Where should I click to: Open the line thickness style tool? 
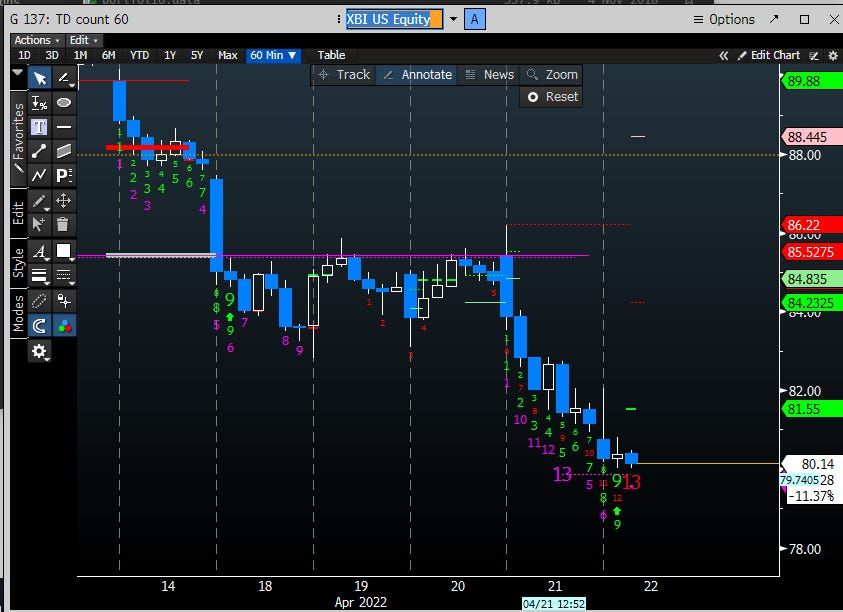pyautogui.click(x=39, y=275)
